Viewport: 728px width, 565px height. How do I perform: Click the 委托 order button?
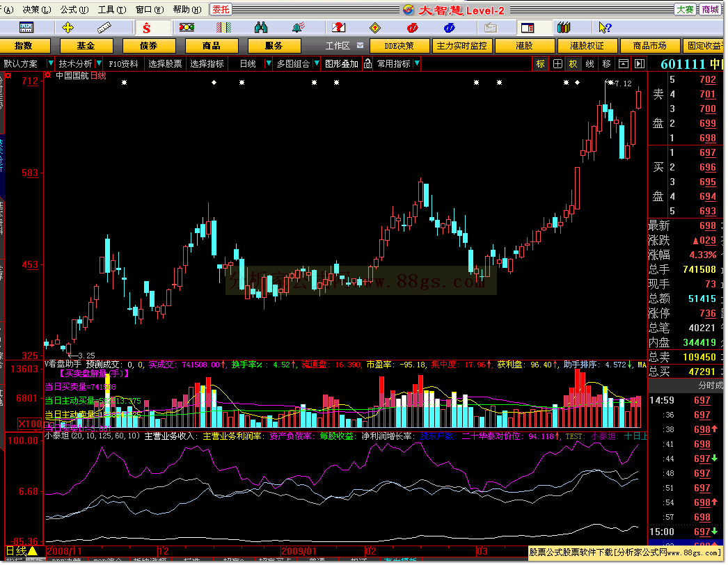pos(221,9)
